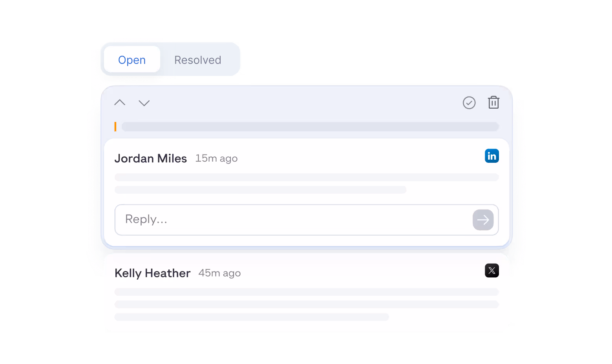This screenshot has width=612, height=364.
Task: Click the quoted post preview bar
Action: pos(310,127)
